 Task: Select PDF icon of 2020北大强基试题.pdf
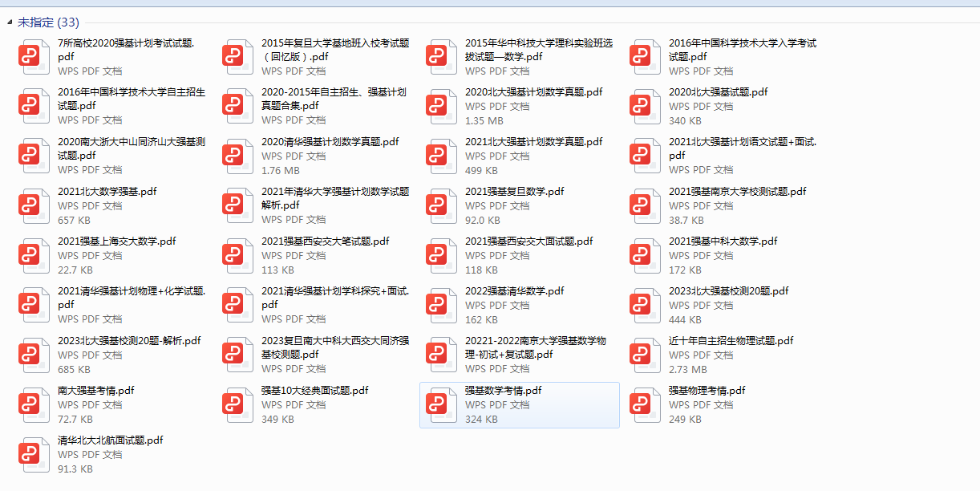click(645, 107)
